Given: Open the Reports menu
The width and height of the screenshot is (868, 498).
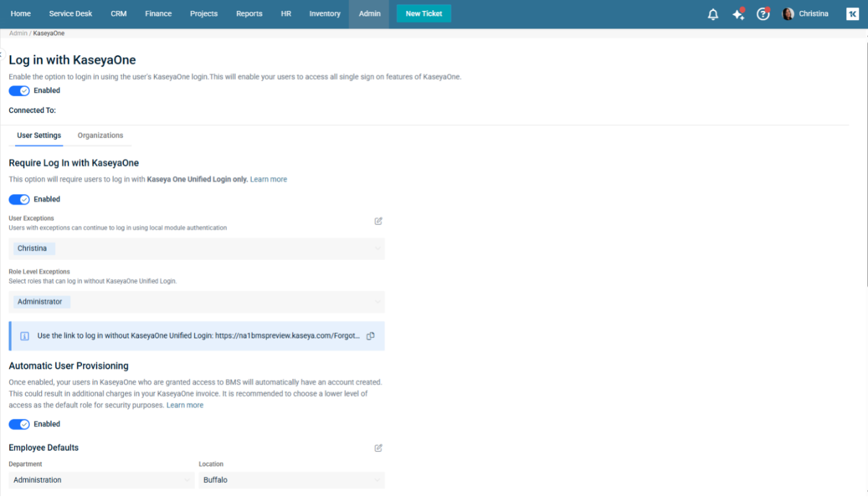Looking at the screenshot, I should pyautogui.click(x=249, y=14).
